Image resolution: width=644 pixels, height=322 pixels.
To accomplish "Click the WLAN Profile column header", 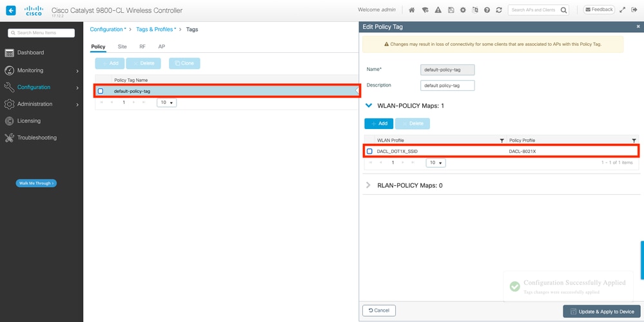I will [391, 141].
